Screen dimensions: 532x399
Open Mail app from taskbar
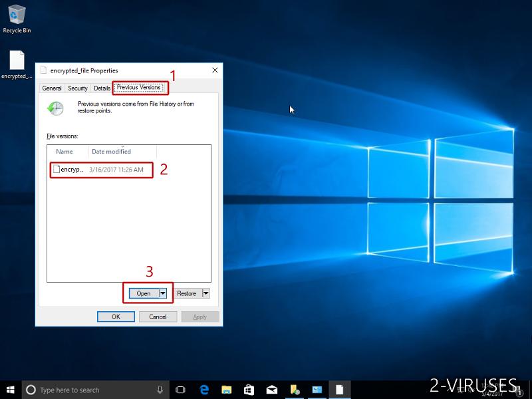point(271,390)
